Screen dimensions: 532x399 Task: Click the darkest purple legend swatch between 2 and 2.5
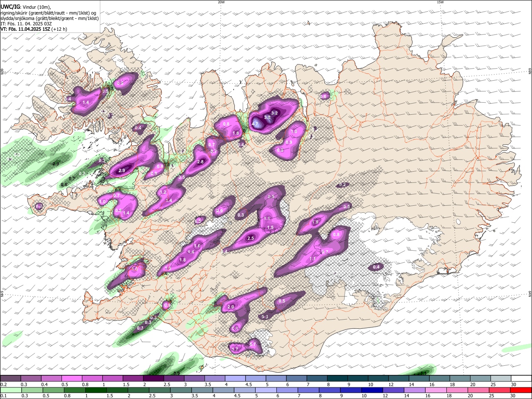(x=153, y=379)
